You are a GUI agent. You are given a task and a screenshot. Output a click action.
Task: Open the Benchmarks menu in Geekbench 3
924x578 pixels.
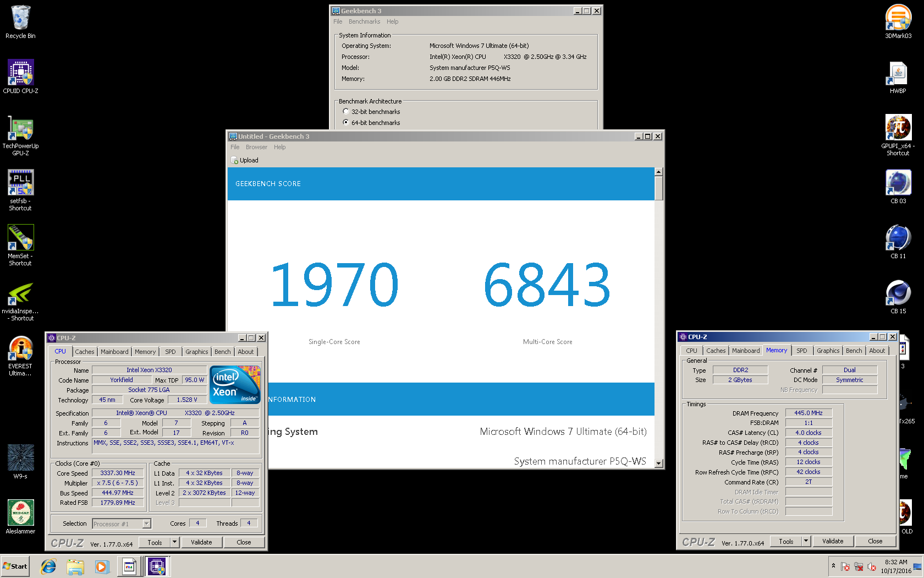(x=364, y=21)
